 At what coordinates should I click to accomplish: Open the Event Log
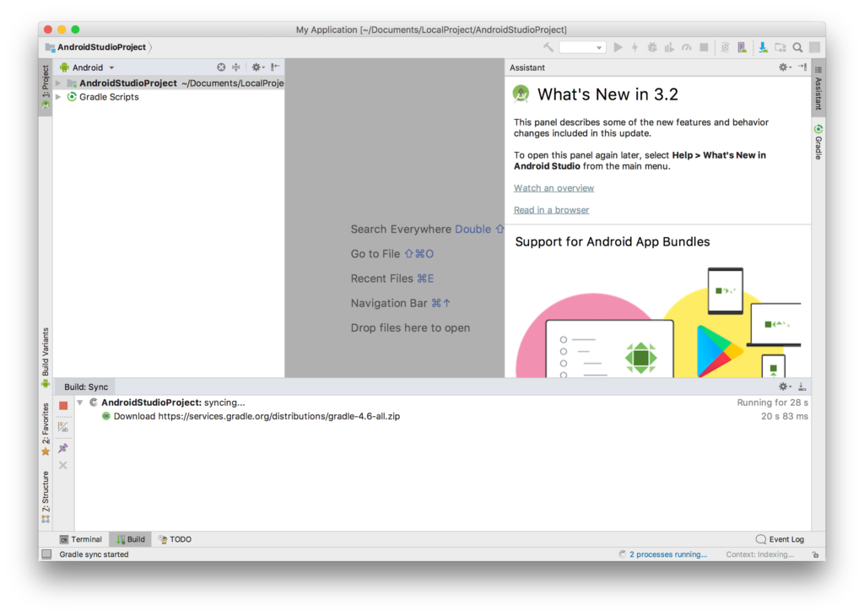pyautogui.click(x=780, y=539)
